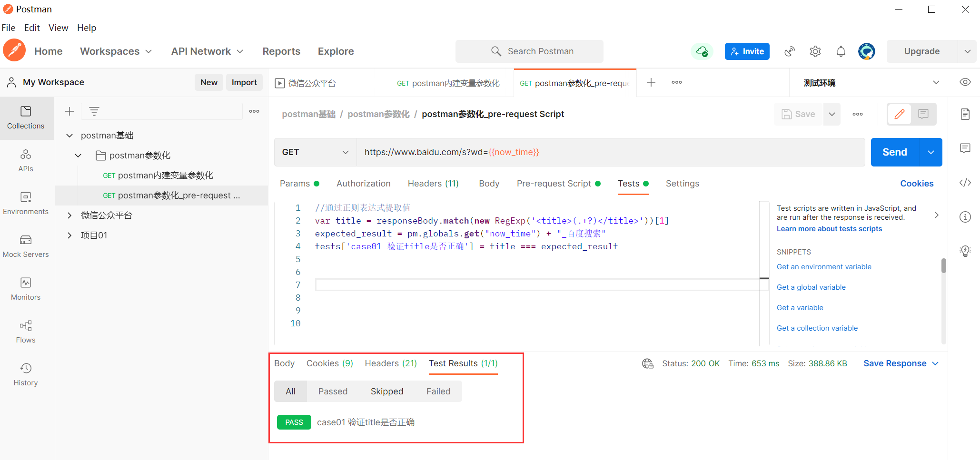
Task: Click the request URL input field
Action: (524, 152)
